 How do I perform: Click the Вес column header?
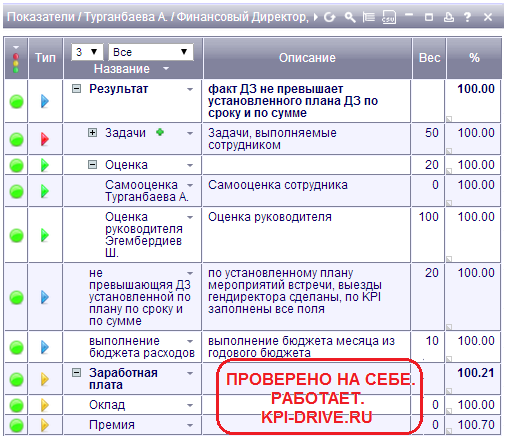[x=429, y=58]
